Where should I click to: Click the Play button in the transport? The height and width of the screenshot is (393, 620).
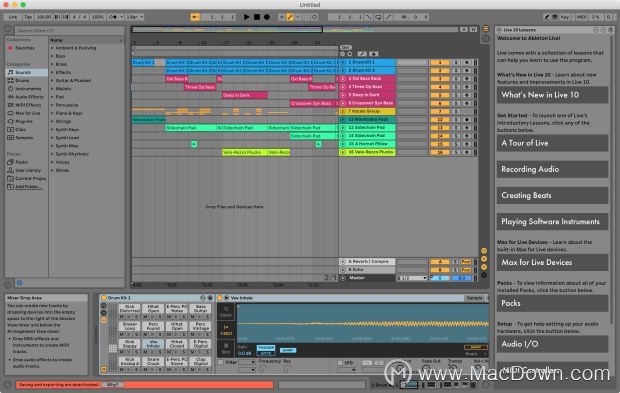point(246,17)
